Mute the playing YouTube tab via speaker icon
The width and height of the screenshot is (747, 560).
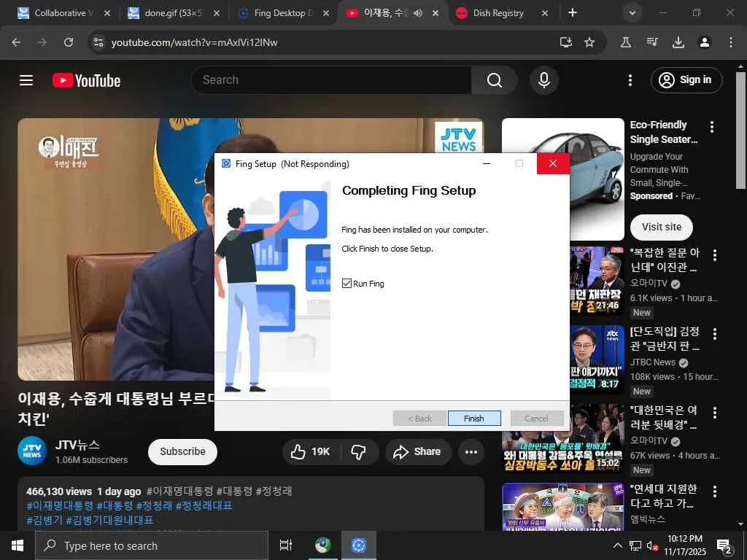coord(418,13)
